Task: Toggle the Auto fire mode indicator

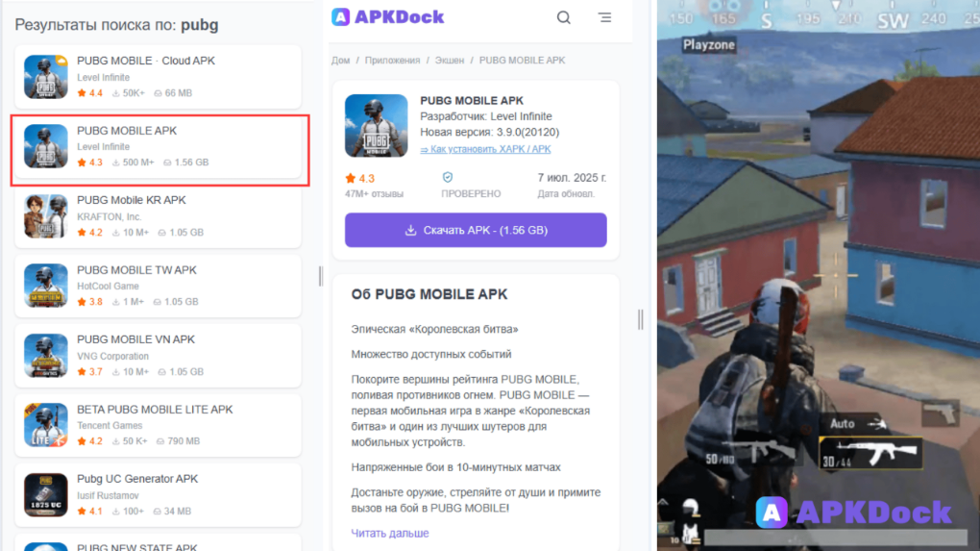Action: pyautogui.click(x=857, y=424)
